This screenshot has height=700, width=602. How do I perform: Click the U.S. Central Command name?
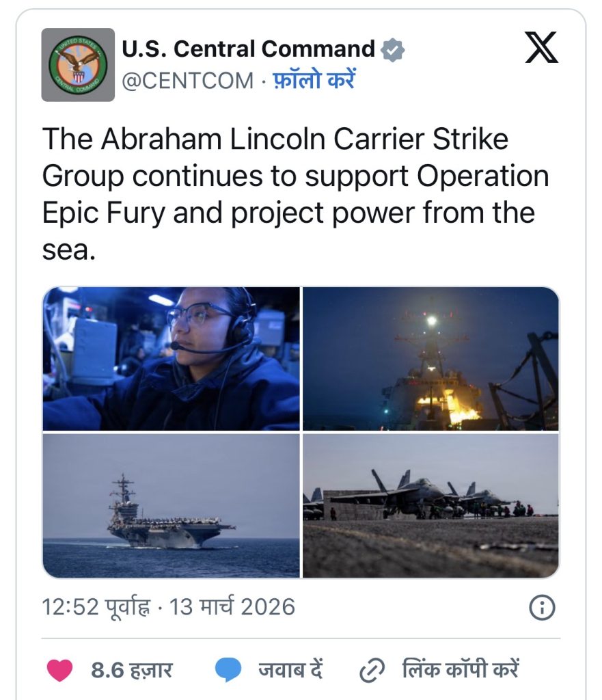point(249,49)
